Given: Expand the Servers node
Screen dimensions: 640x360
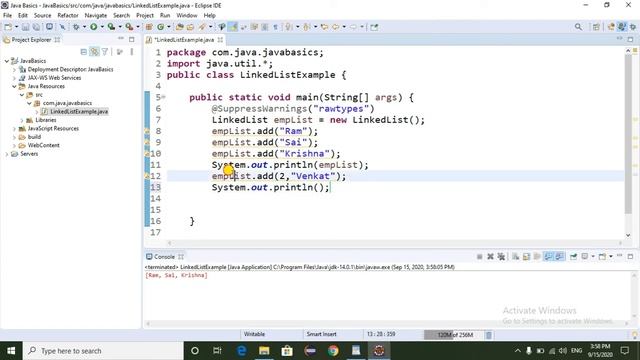Looking at the screenshot, I should coord(7,154).
